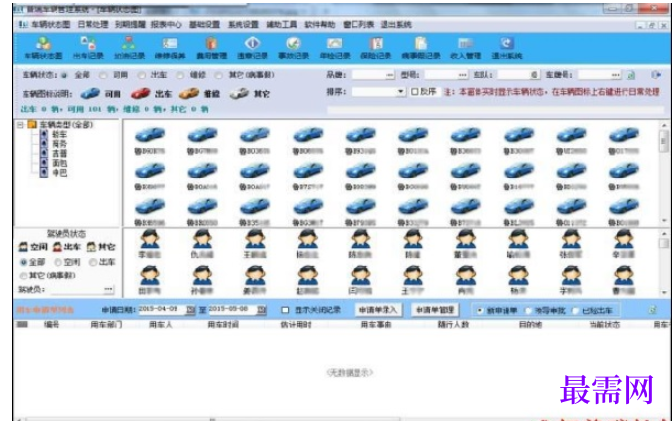
Task: Click calendar icon of the end application date
Action: 261,310
